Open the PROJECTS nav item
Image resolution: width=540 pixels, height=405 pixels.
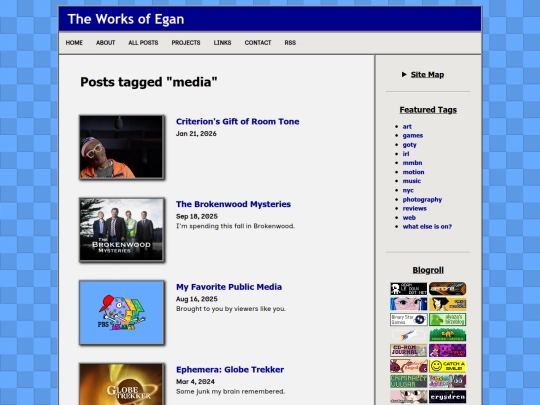[186, 43]
